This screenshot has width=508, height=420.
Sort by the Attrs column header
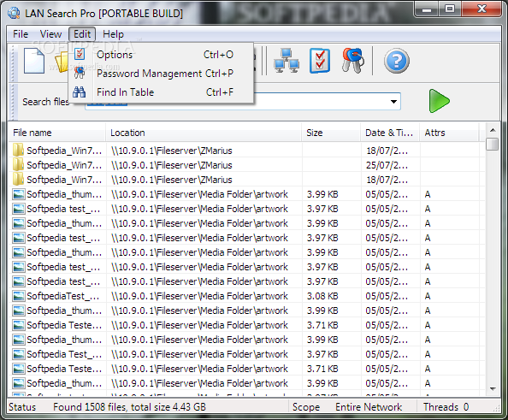449,133
